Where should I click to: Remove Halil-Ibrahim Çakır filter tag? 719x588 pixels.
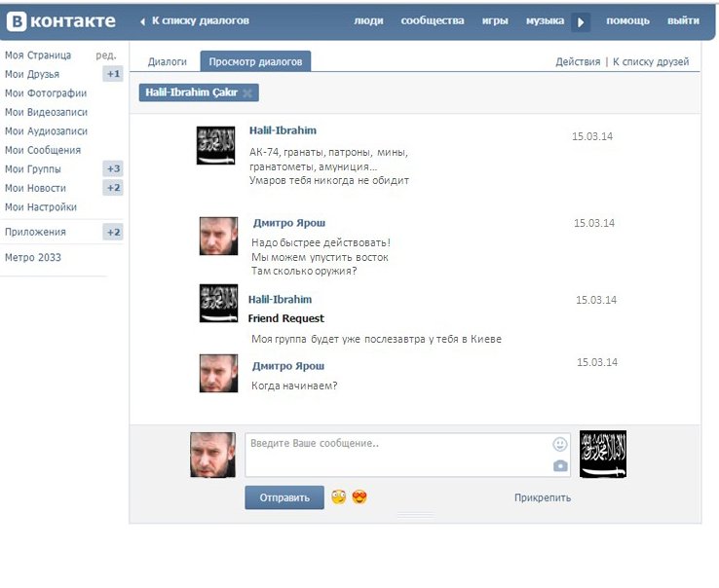pyautogui.click(x=247, y=93)
